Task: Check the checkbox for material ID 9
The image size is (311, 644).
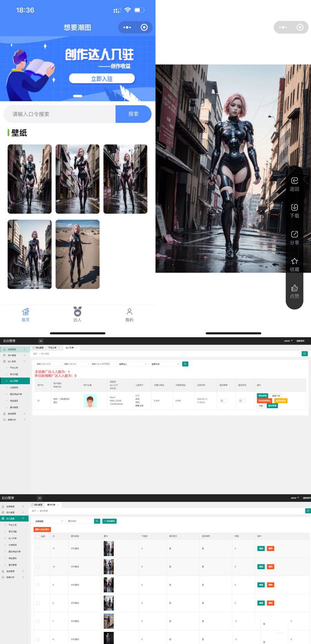Action: tap(38, 585)
